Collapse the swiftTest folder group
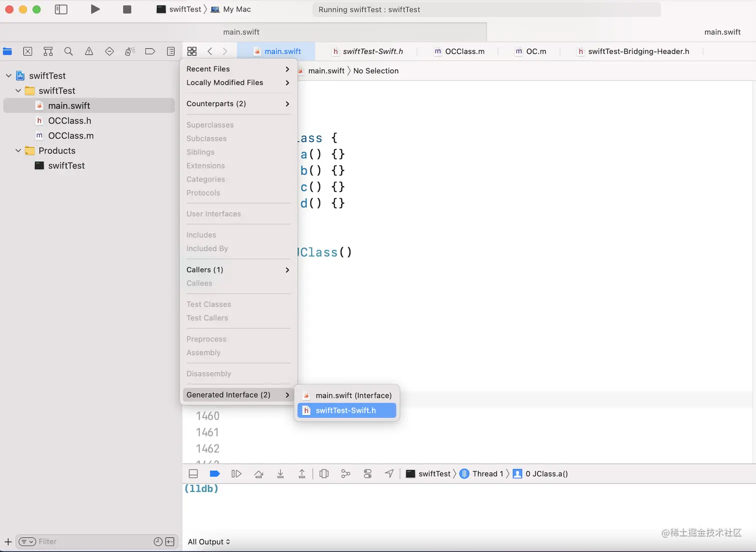This screenshot has height=552, width=756. tap(18, 90)
